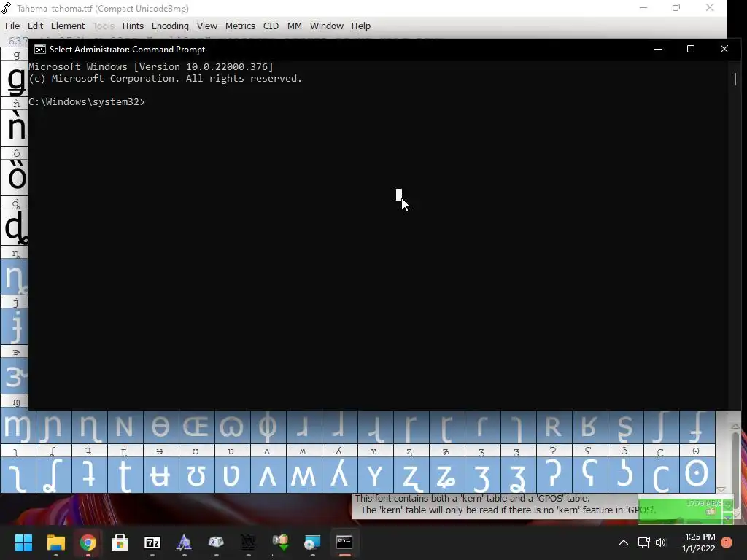Select the crossed-tail j glyph cell
This screenshot has width=747, height=560.
coord(15,326)
